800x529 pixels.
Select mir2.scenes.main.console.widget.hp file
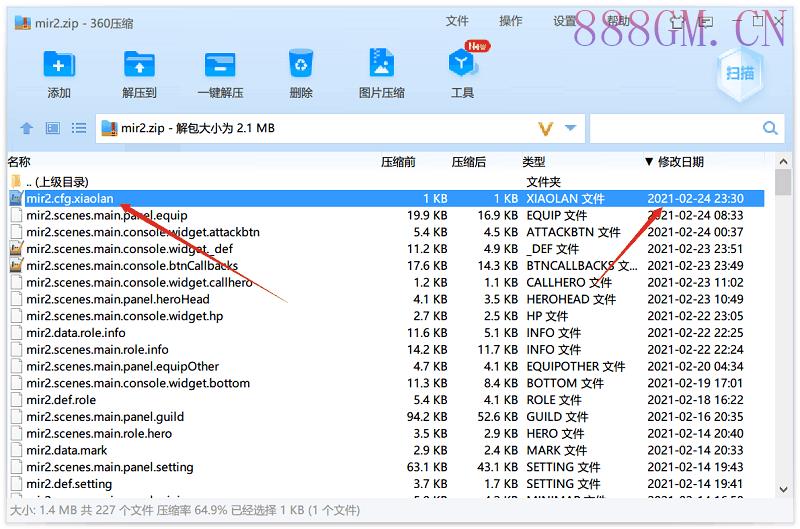pyautogui.click(x=386, y=316)
